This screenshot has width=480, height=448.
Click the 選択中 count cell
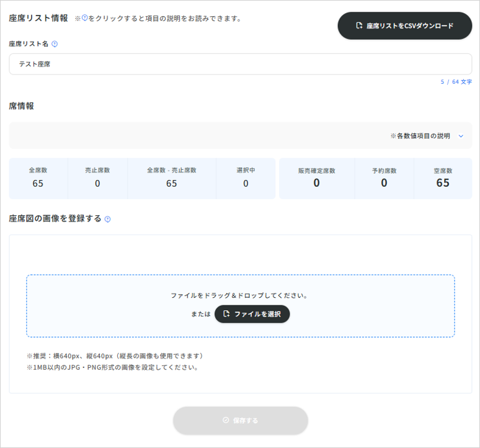coord(246,178)
